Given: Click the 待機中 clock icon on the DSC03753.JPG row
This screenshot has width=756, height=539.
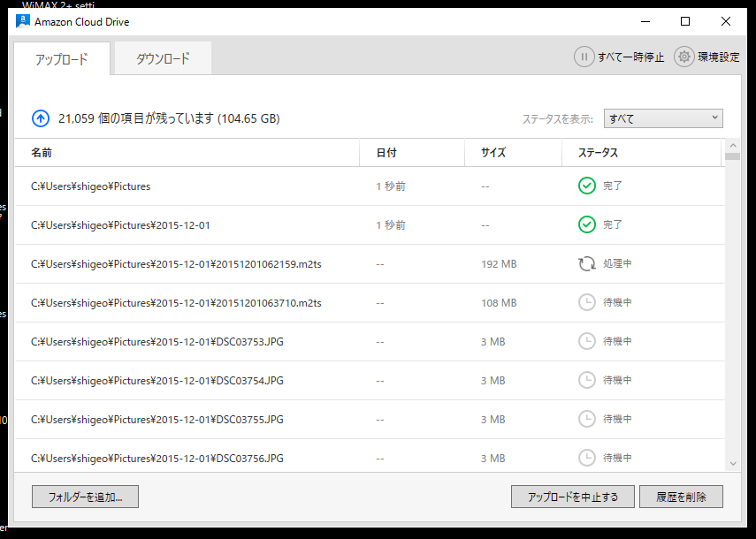Looking at the screenshot, I should coord(587,341).
